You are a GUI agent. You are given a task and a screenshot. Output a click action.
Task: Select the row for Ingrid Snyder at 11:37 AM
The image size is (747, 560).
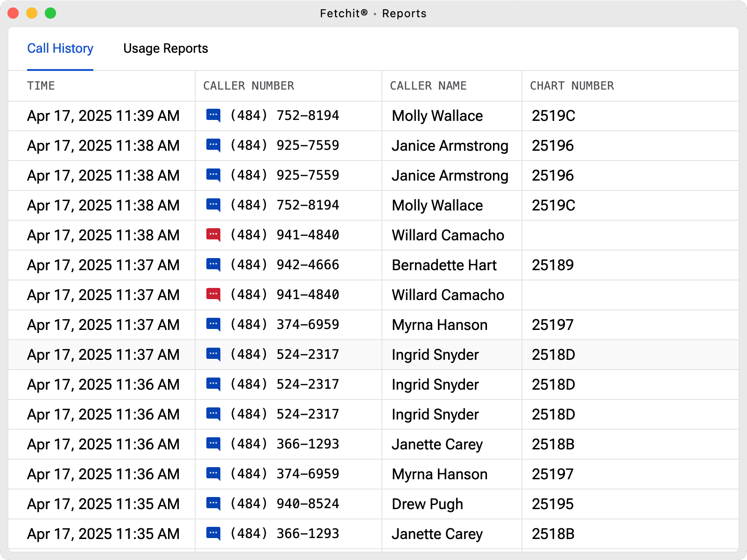pyautogui.click(x=373, y=355)
